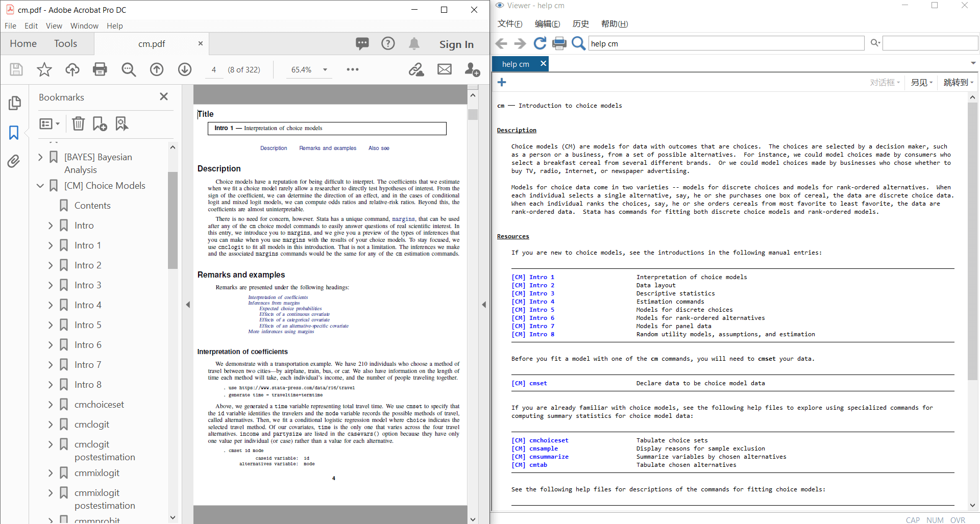Send file by email envelope icon
980x524 pixels.
click(445, 69)
